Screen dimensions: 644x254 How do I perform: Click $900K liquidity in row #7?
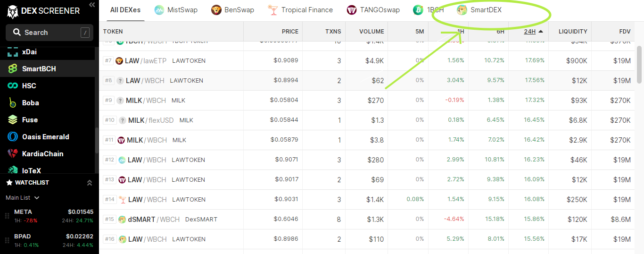coord(576,61)
